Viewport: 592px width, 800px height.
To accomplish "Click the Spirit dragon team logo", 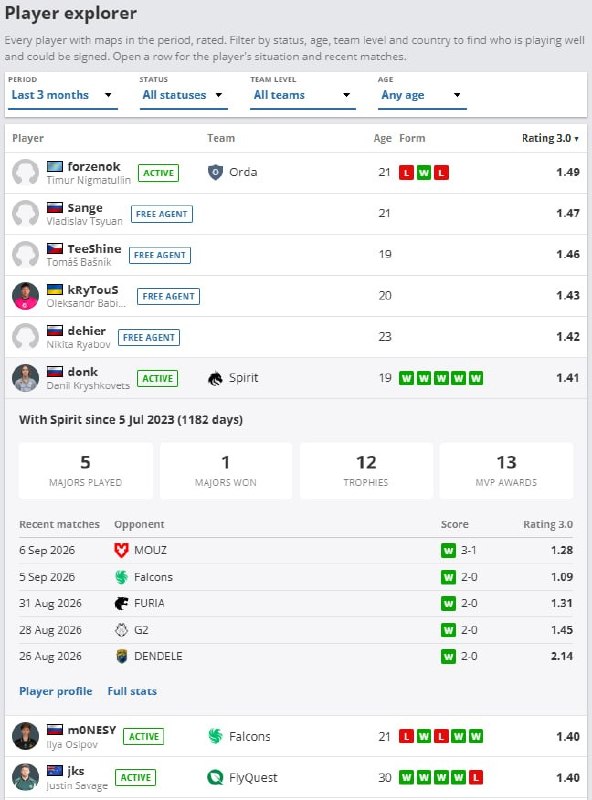I will click(x=215, y=379).
